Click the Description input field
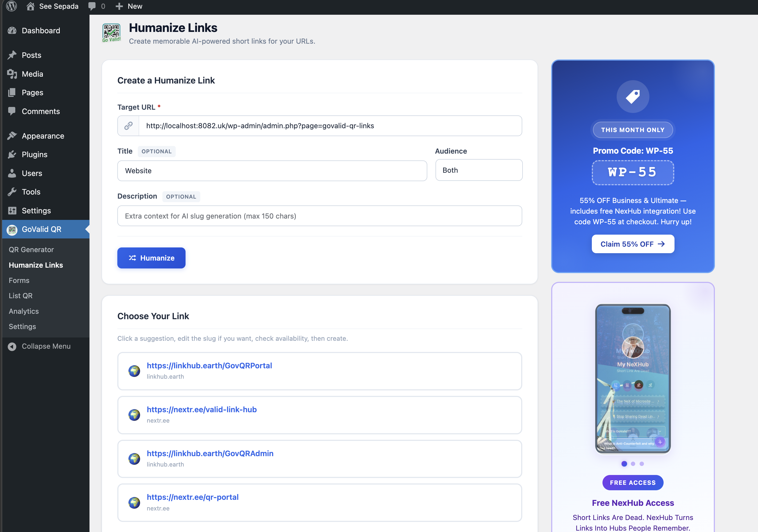 tap(319, 216)
